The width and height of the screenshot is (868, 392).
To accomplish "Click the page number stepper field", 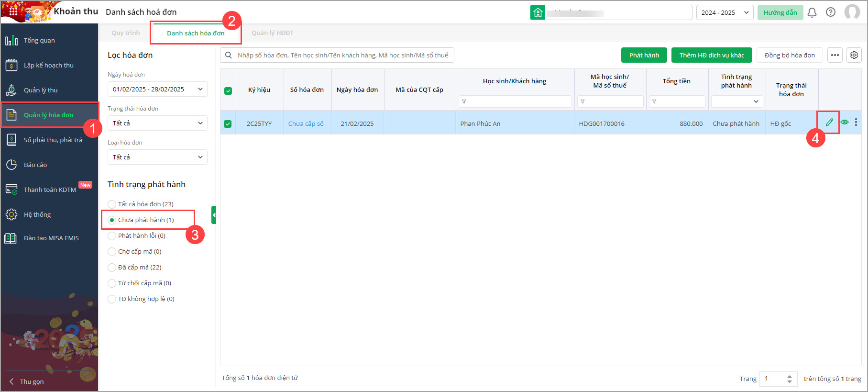I will (779, 379).
